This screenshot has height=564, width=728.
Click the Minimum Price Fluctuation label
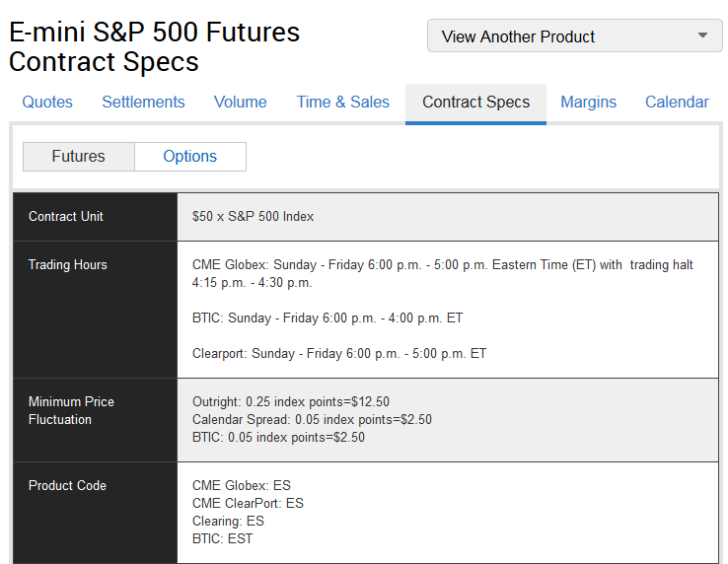click(71, 410)
